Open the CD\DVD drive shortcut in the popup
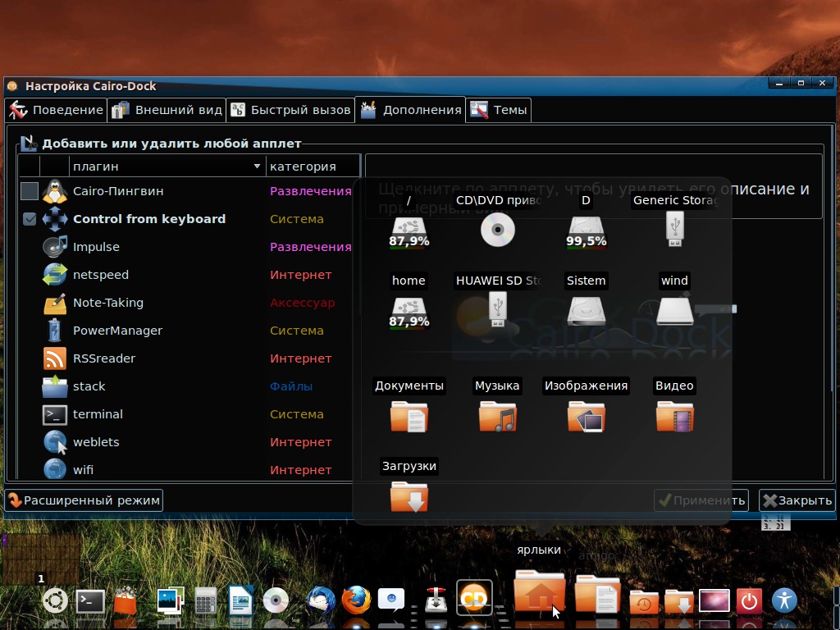 (x=497, y=231)
